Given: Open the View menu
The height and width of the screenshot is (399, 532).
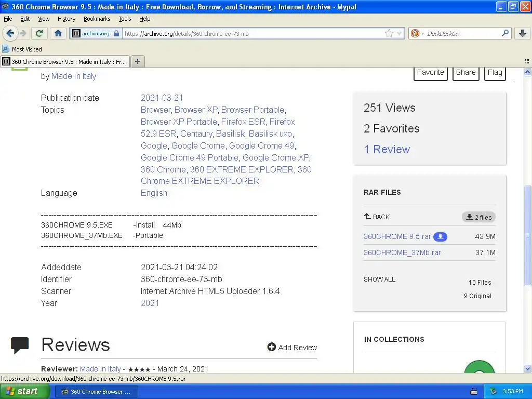Looking at the screenshot, I should coord(44,19).
